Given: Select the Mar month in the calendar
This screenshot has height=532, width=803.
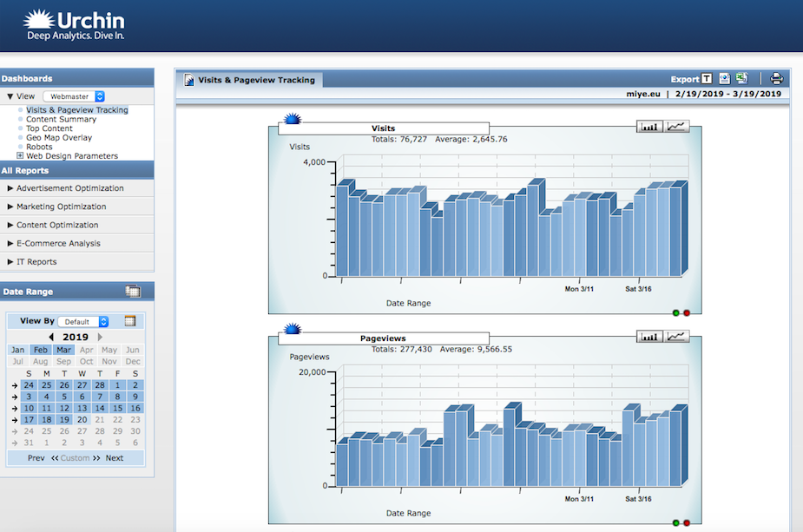Looking at the screenshot, I should pos(63,350).
